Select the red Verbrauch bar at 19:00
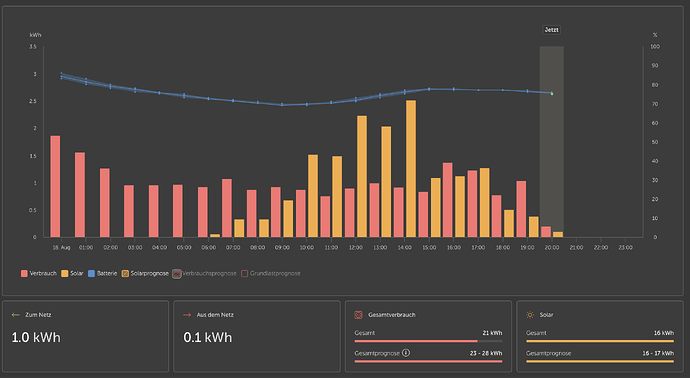This screenshot has width=690, height=378. [521, 209]
